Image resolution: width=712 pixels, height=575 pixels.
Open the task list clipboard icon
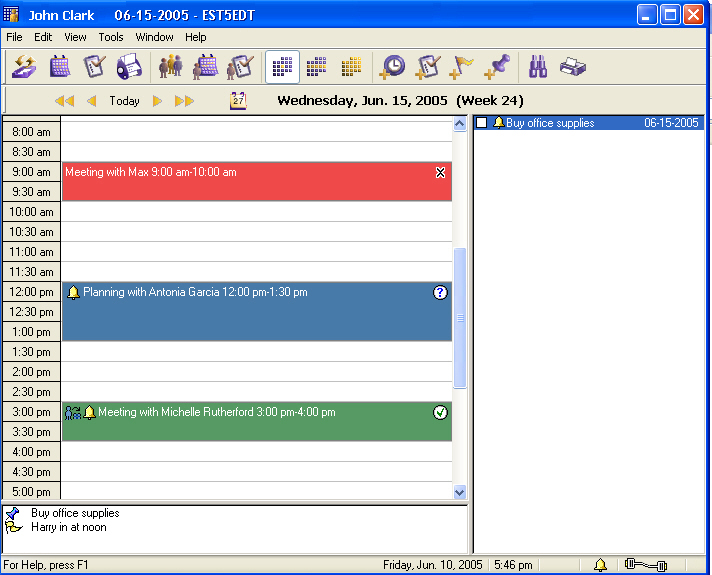click(x=94, y=67)
